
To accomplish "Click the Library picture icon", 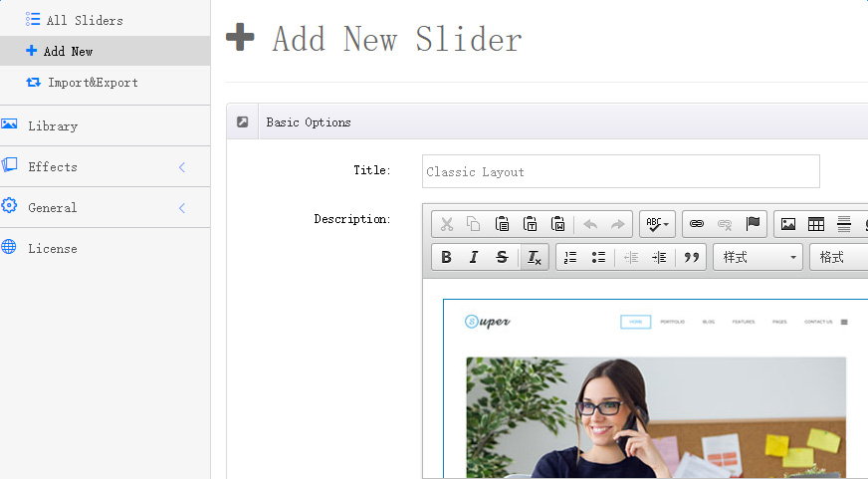I will pyautogui.click(x=9, y=123).
